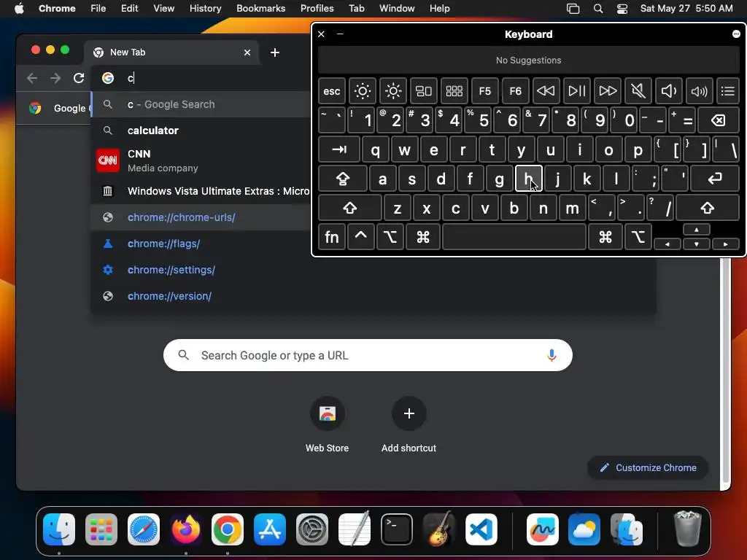Toggle the left shift key

pos(350,208)
